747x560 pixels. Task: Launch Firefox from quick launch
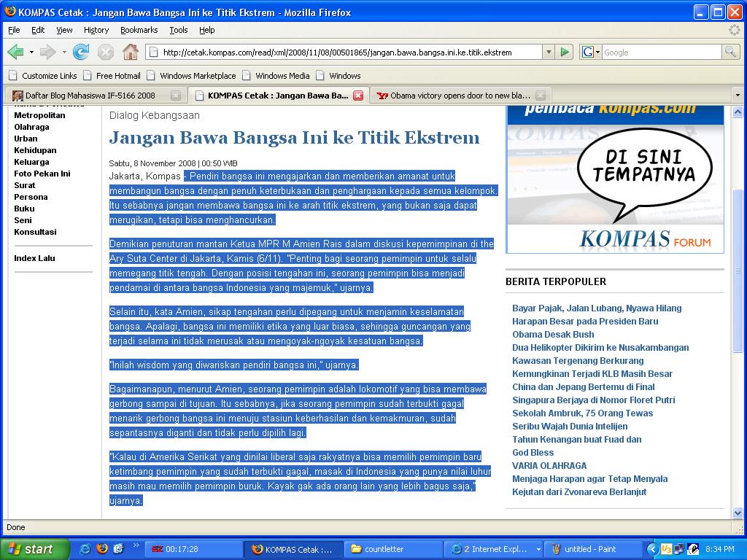tap(101, 549)
